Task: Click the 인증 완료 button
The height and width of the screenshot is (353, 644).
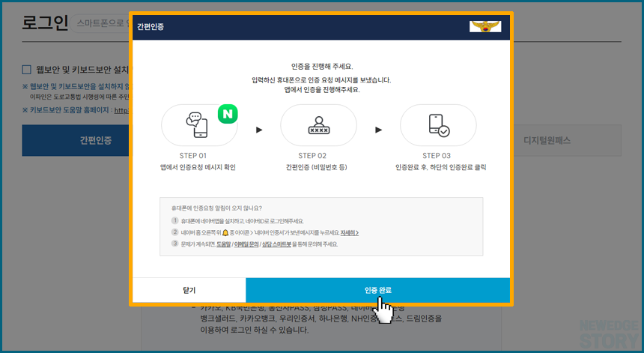Action: point(378,290)
